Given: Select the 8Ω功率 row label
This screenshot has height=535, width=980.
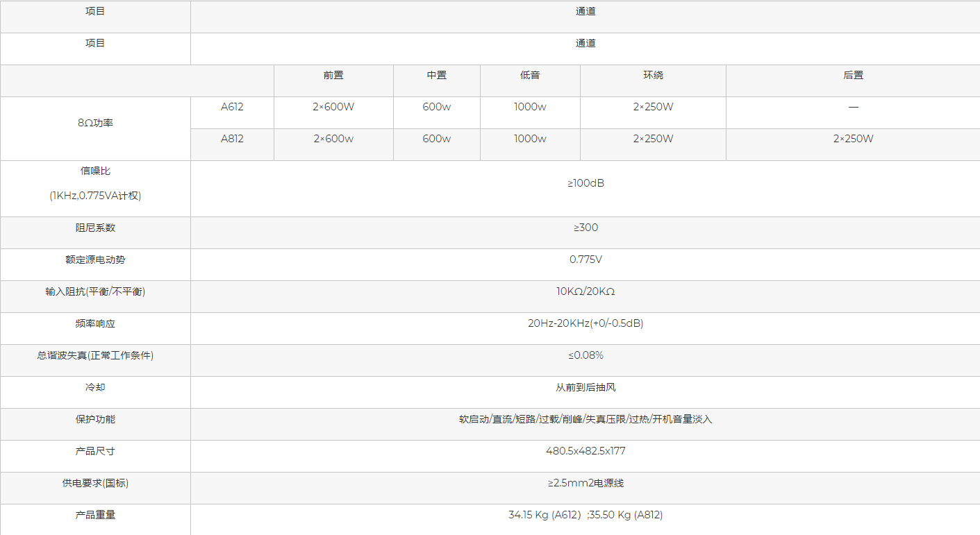Looking at the screenshot, I should 95,123.
